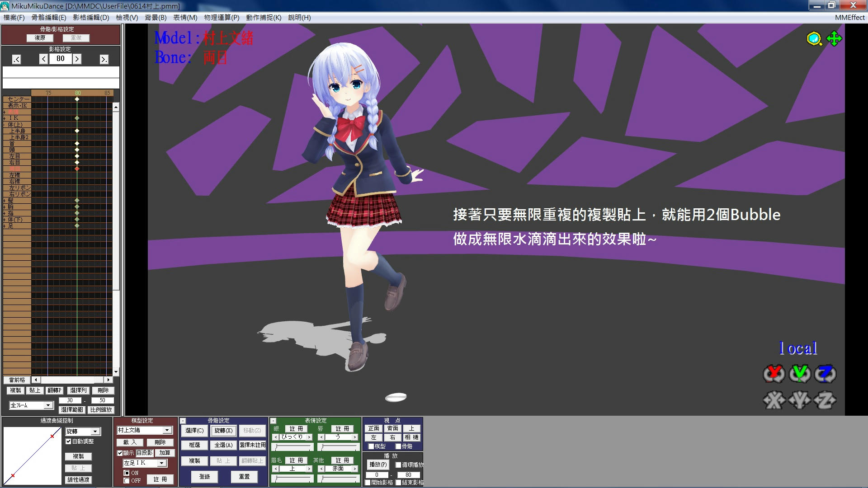This screenshot has width=868, height=488.
Task: Click the red X-axis rotation icon
Action: pyautogui.click(x=774, y=374)
